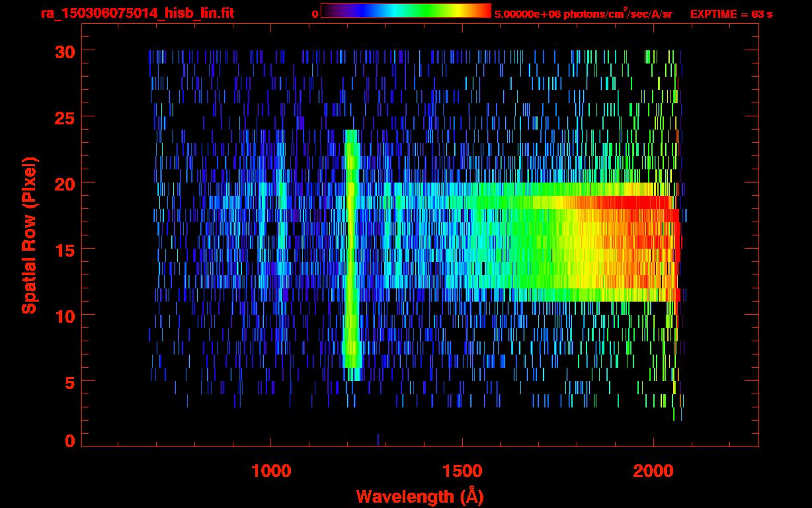Select the color bar minimum label 0
Screen dimensions: 812x508
[315, 14]
